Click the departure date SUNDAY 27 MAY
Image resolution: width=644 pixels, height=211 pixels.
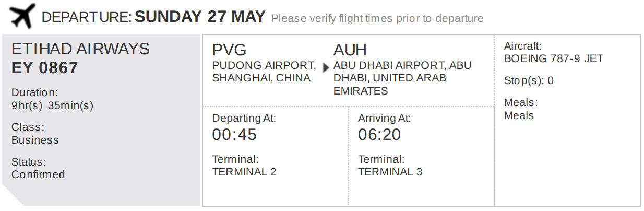pyautogui.click(x=200, y=17)
